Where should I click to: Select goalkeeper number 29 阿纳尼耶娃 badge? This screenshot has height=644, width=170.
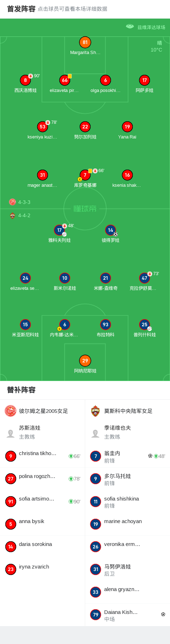point(85,361)
